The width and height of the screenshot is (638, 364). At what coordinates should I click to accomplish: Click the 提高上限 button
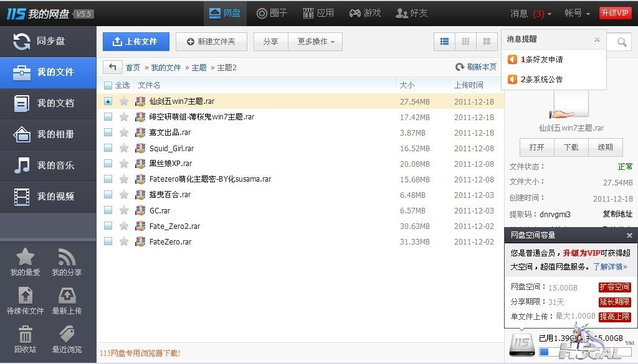coord(614,317)
